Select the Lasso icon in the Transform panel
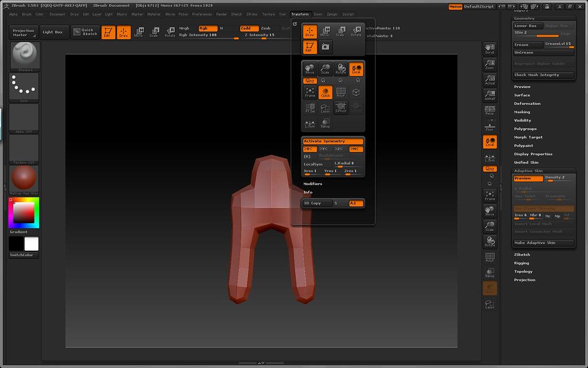Image resolution: width=588 pixels, height=368 pixels. 326,108
